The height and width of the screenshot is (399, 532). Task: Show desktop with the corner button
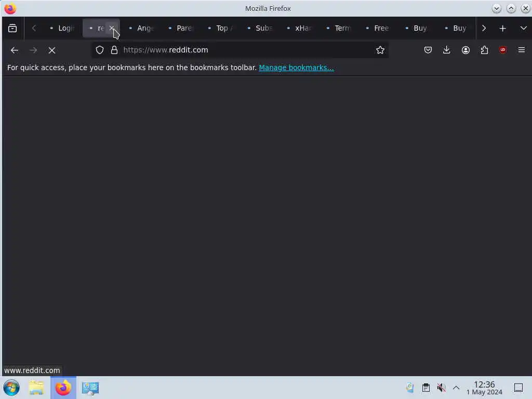coord(518,388)
